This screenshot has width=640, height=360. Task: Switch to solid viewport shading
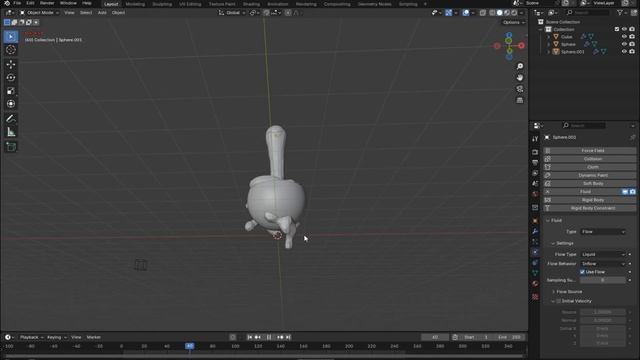point(500,13)
